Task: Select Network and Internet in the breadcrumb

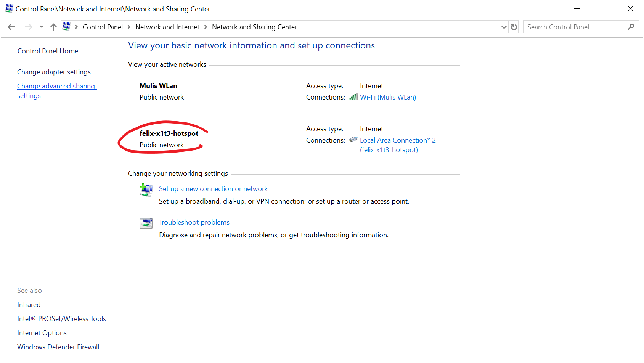Action: tap(167, 27)
